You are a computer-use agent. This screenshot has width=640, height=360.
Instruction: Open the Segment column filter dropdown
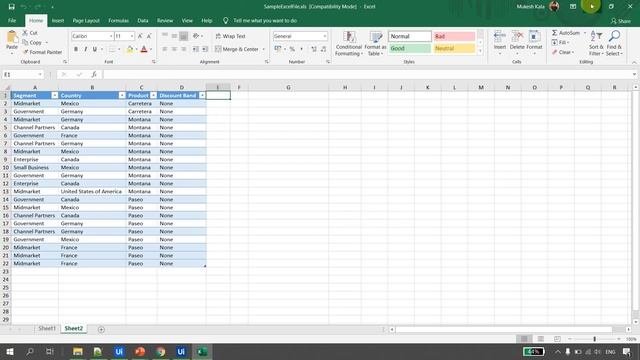pyautogui.click(x=55, y=96)
